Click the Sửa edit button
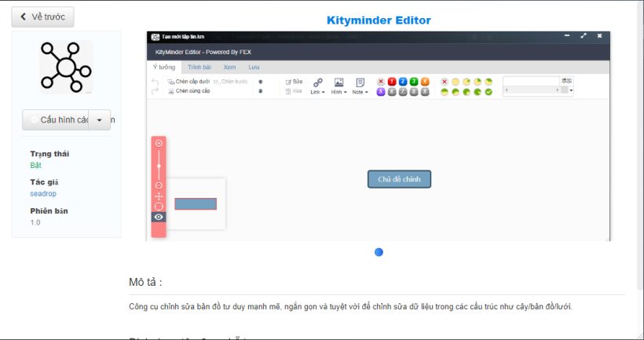Viewport: 644px width, 340px height. pyautogui.click(x=294, y=82)
